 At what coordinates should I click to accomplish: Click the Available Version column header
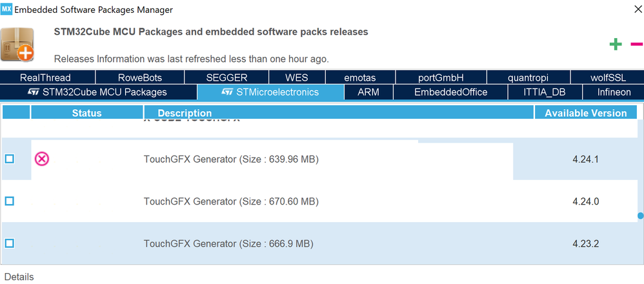pyautogui.click(x=586, y=112)
